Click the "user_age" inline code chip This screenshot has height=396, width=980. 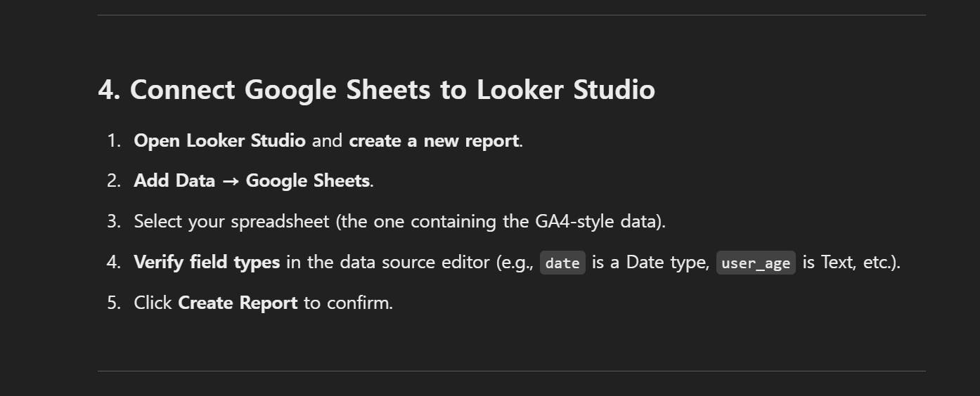click(756, 263)
